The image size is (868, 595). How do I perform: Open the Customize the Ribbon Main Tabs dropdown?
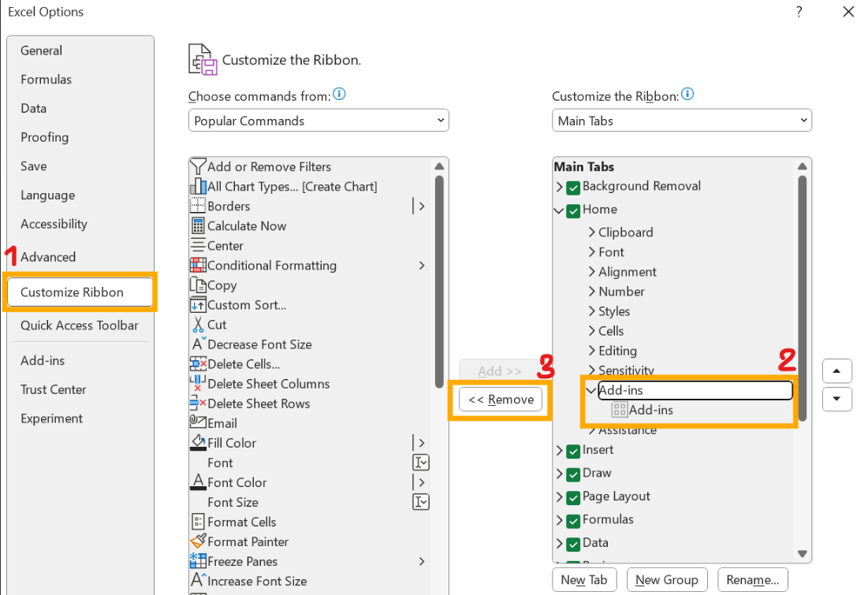point(681,121)
